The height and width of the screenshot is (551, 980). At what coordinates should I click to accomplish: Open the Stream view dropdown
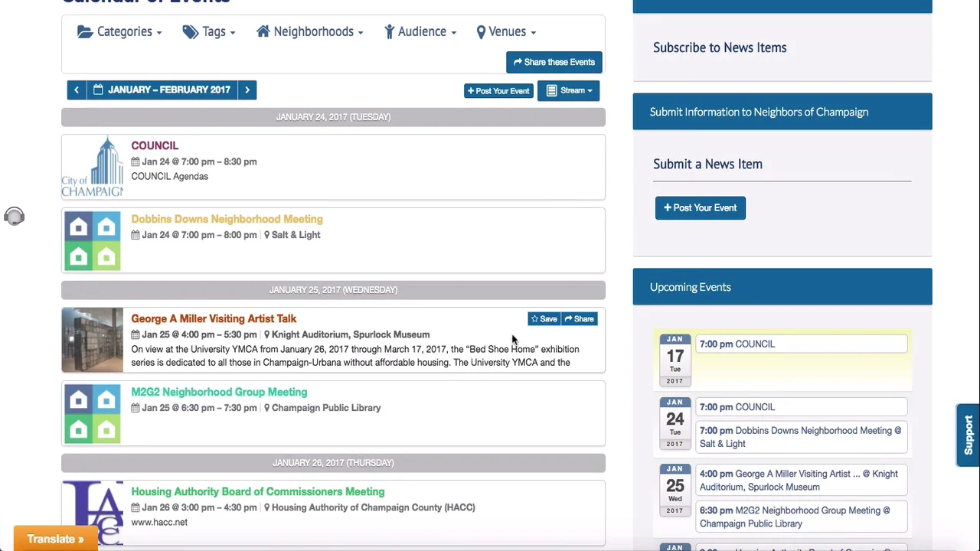tap(569, 90)
